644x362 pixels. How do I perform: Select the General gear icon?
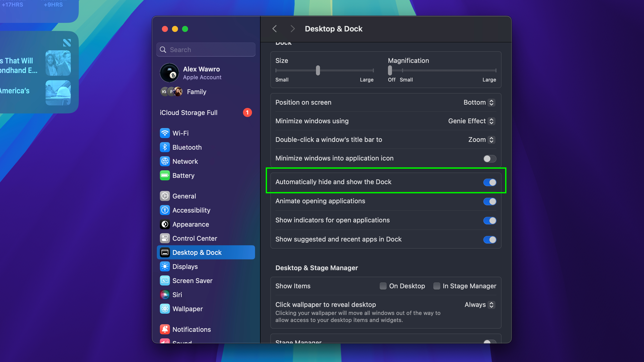tap(165, 196)
